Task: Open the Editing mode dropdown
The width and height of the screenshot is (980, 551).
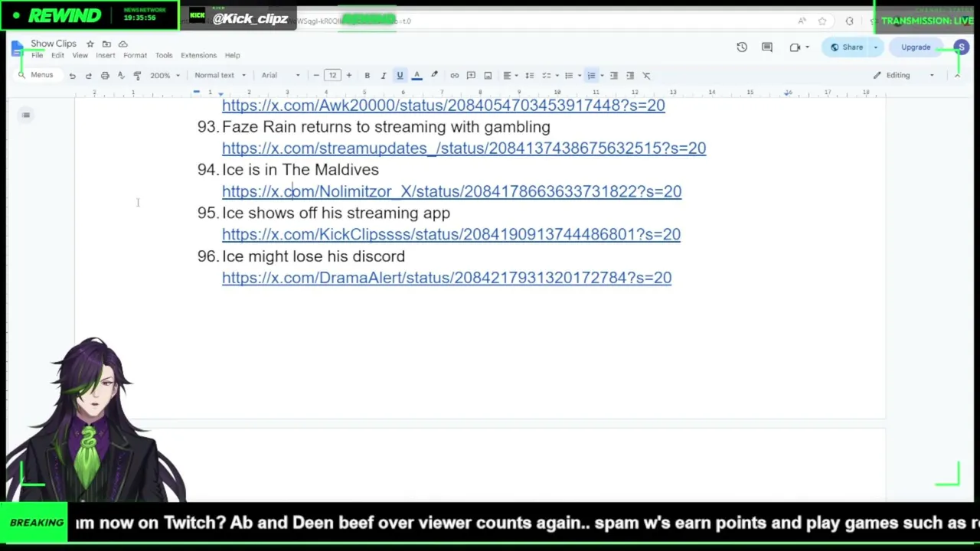Action: click(905, 75)
